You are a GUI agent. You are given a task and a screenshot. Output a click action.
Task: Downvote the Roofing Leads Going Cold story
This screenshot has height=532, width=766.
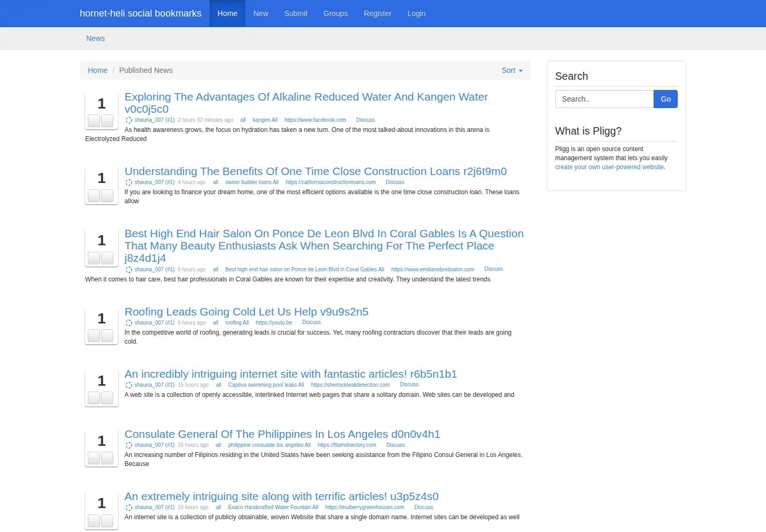[107, 336]
